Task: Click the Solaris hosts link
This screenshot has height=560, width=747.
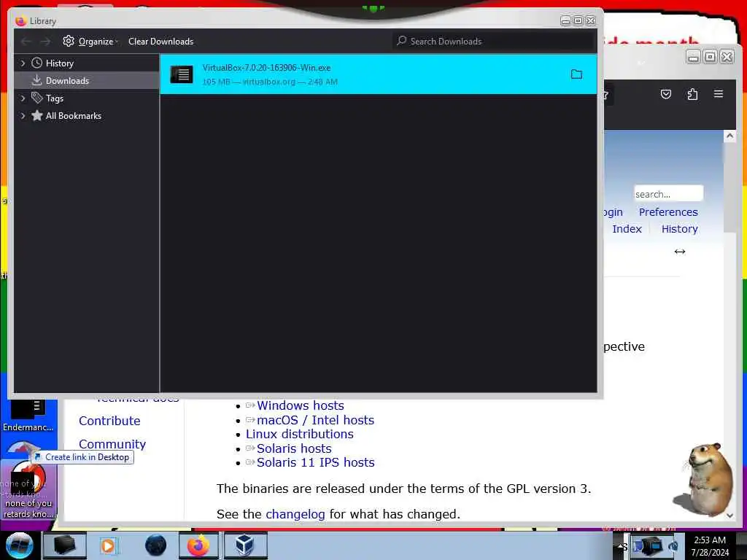Action: tap(294, 448)
